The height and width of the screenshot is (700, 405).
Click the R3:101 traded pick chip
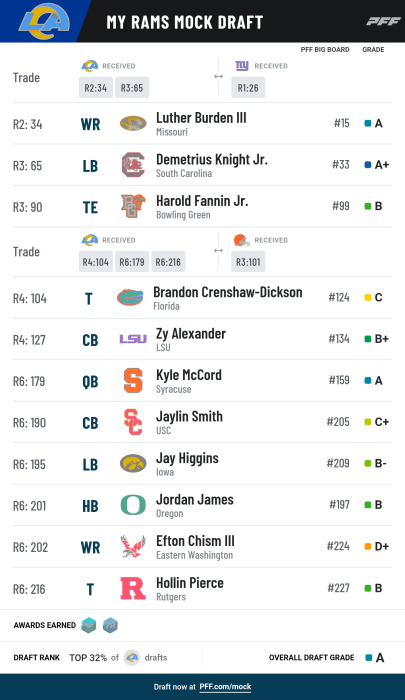coord(248,262)
